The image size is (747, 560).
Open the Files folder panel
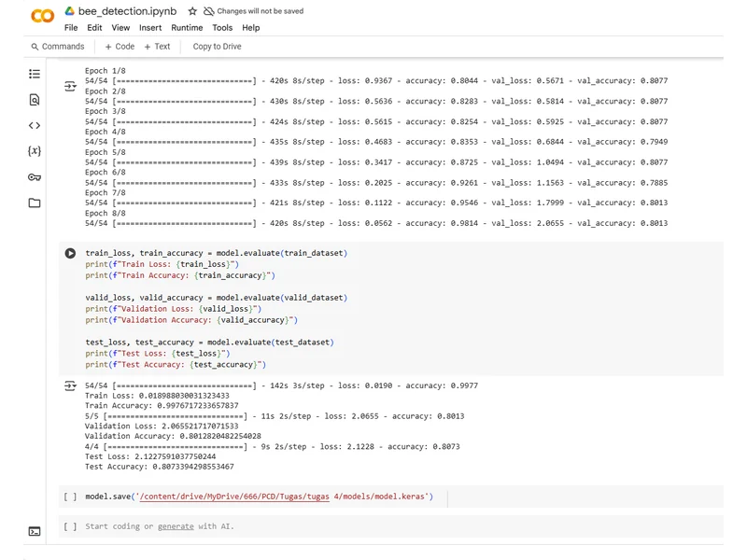[x=35, y=203]
